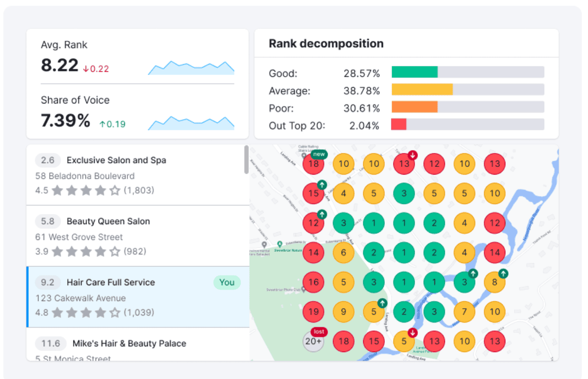Click the Good percentage progress bar
This screenshot has height=379, width=588.
click(x=416, y=71)
